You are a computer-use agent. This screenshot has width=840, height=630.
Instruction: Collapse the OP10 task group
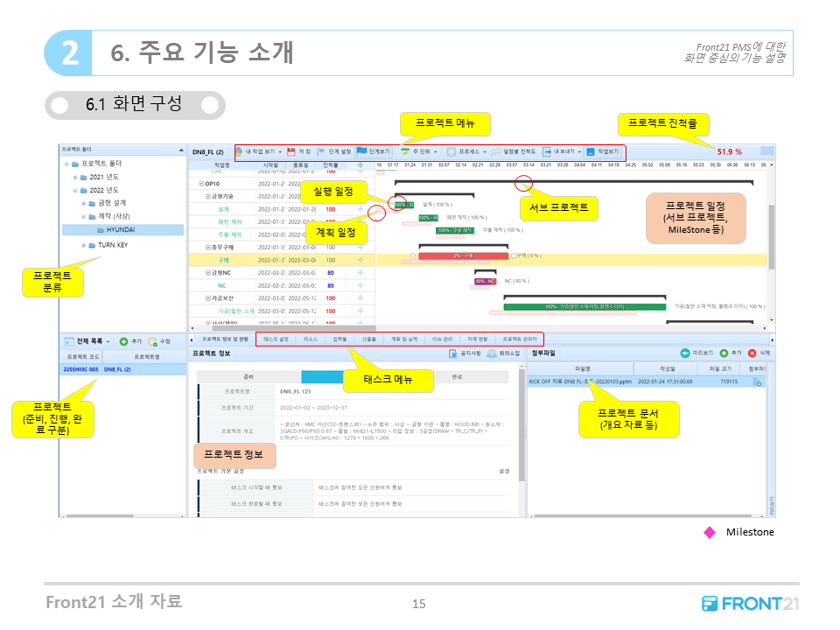coord(202,184)
